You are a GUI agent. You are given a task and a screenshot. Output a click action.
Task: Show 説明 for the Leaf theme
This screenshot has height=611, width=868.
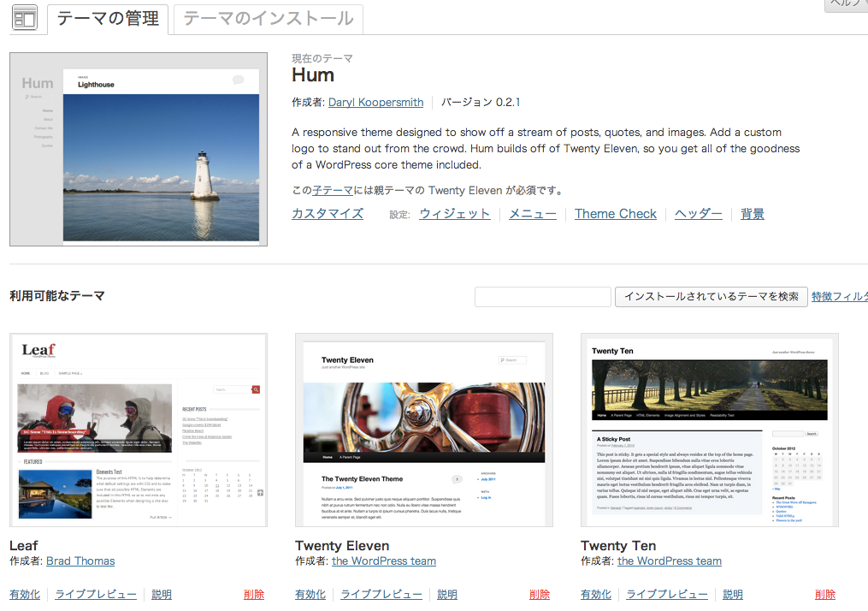(x=162, y=595)
